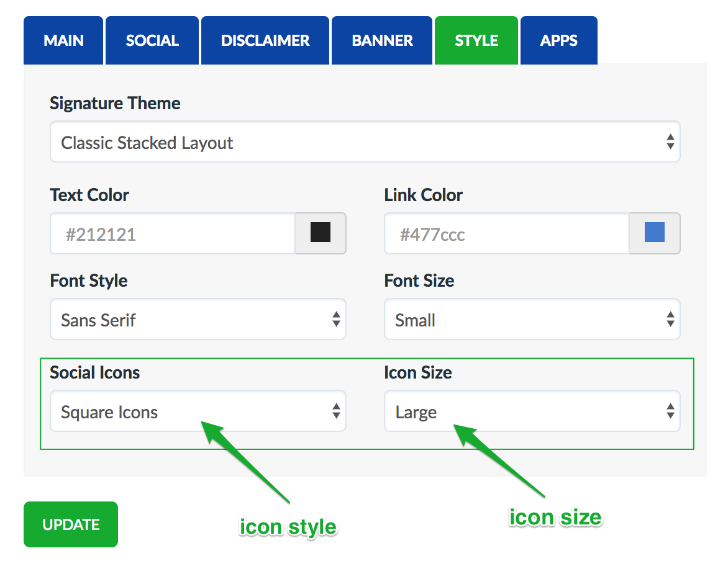Click the Signature Theme label
Screen dimensions: 728x566
point(115,103)
